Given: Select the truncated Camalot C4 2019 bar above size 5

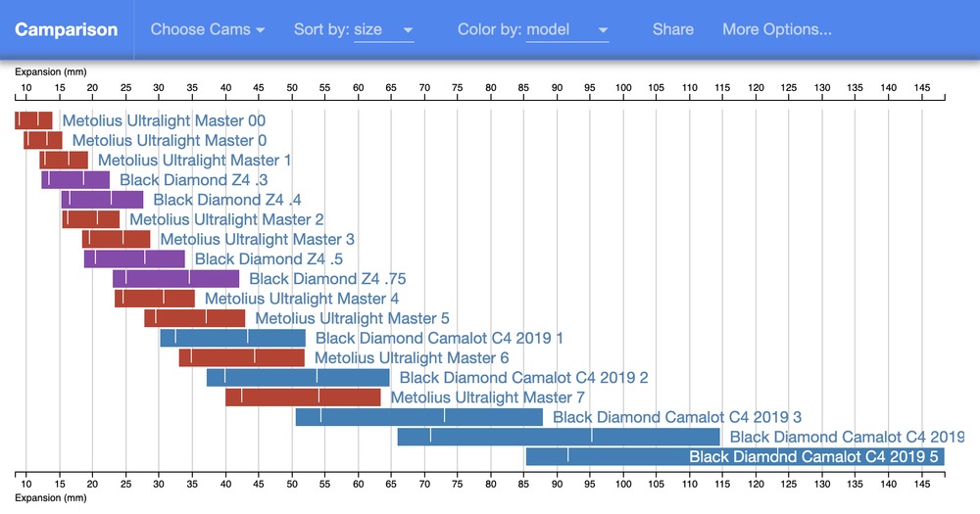Looking at the screenshot, I should (559, 438).
